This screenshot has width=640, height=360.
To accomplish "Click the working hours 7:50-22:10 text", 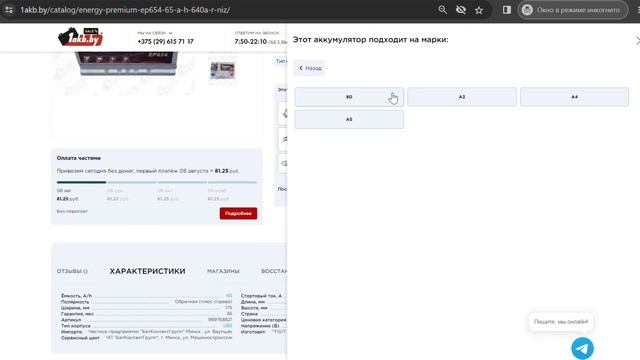I will 250,42.
